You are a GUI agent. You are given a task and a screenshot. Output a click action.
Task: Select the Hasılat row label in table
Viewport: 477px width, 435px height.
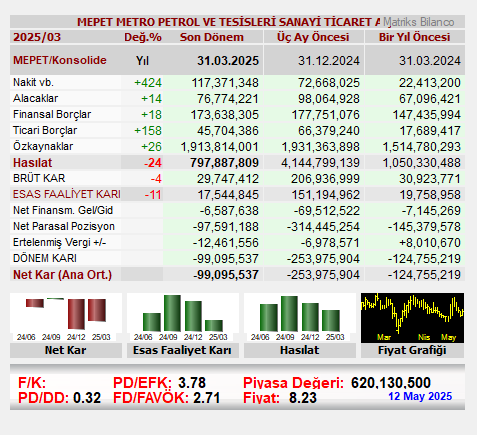(33, 163)
